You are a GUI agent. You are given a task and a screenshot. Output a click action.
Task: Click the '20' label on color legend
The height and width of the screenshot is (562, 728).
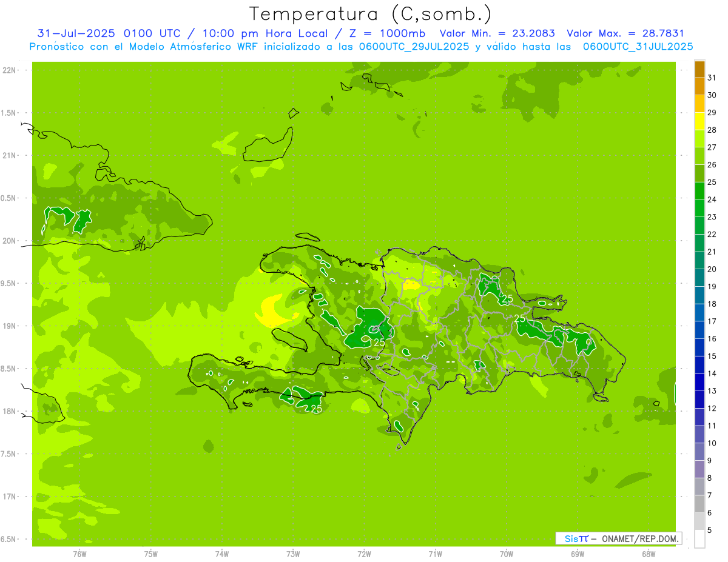pyautogui.click(x=712, y=269)
